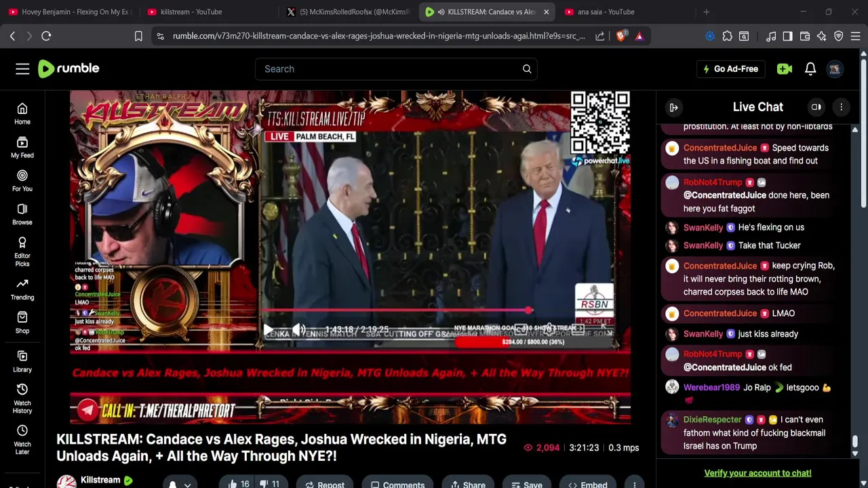Open Watch Later in the sidebar
This screenshot has height=488, width=868.
click(x=22, y=440)
